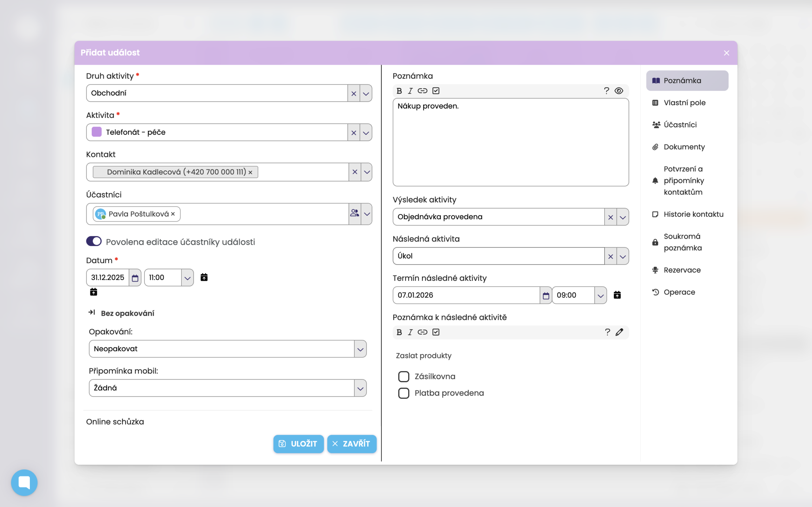Screen dimensions: 812x507
Task: Open calendar picker for date 07.01.2026
Action: (x=546, y=296)
